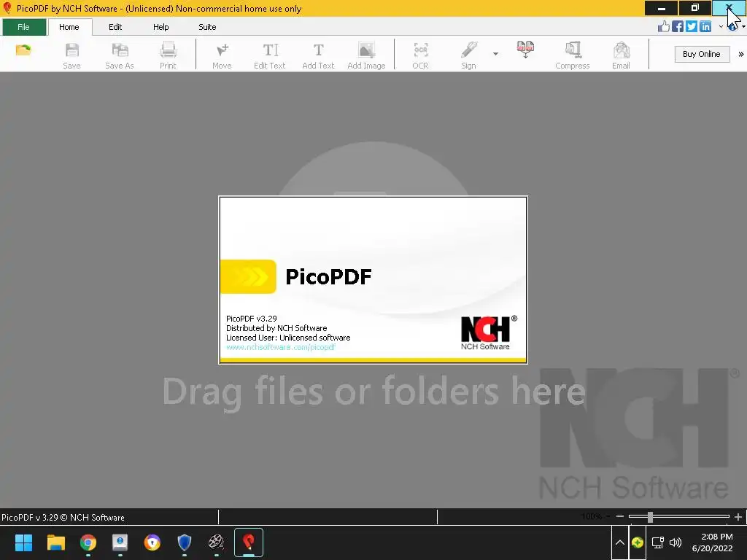
Task: Launch Google Chrome from the taskbar
Action: pyautogui.click(x=88, y=542)
